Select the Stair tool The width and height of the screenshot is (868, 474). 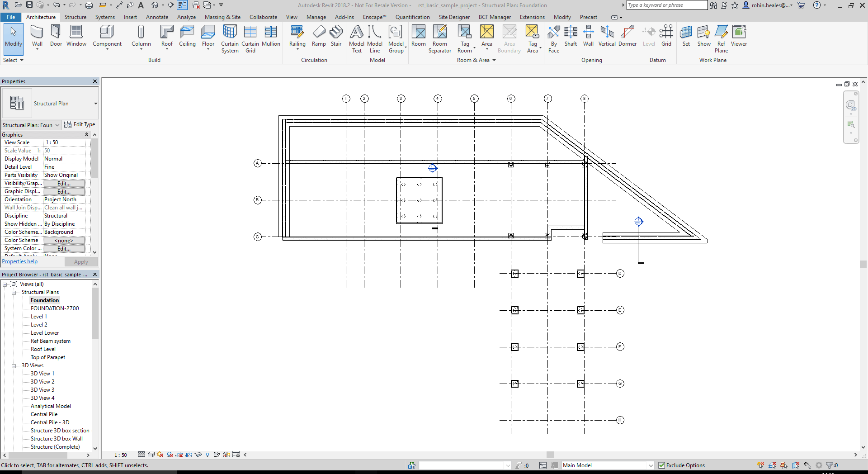pos(336,36)
